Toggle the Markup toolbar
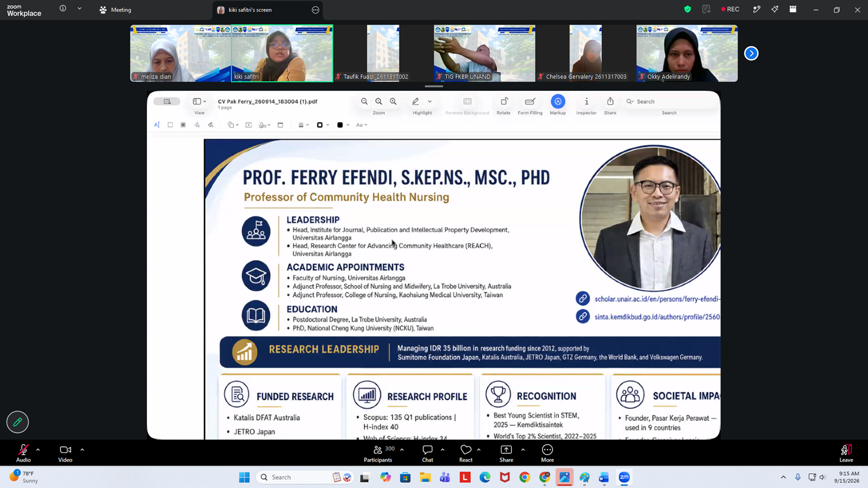Image resolution: width=868 pixels, height=488 pixels. (558, 102)
